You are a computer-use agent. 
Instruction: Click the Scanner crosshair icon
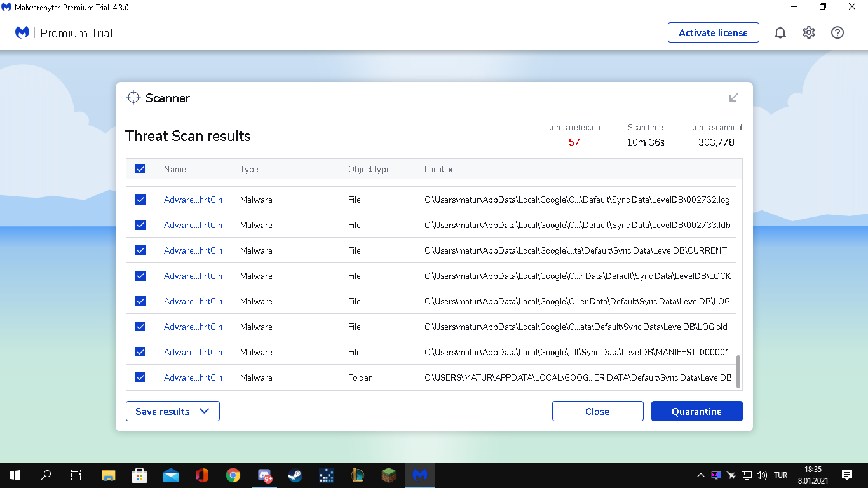[x=133, y=97]
